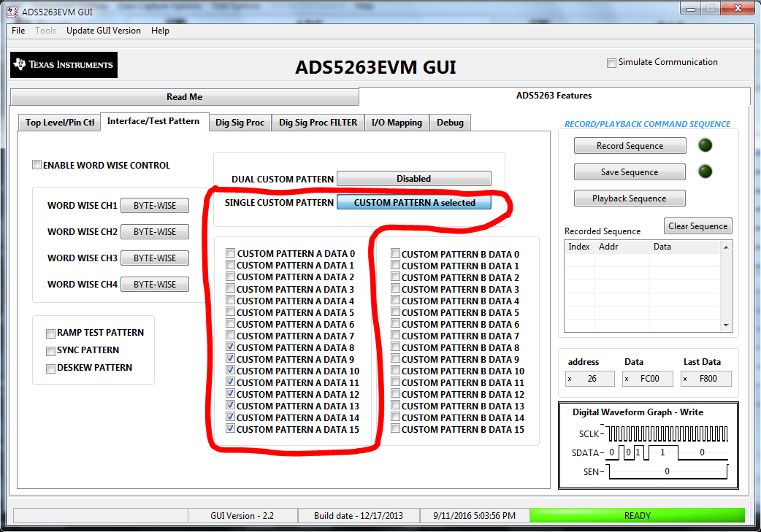Select Interface/Test Pattern tab

(153, 121)
